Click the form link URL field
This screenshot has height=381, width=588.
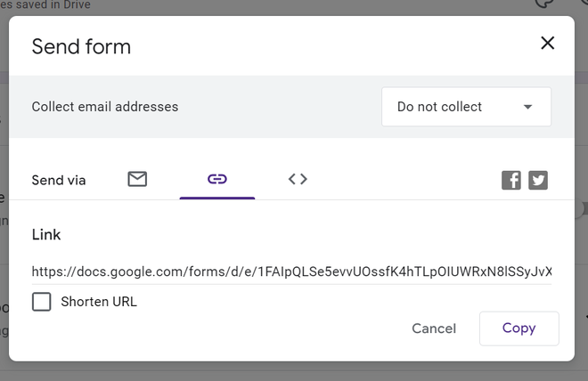tap(291, 271)
